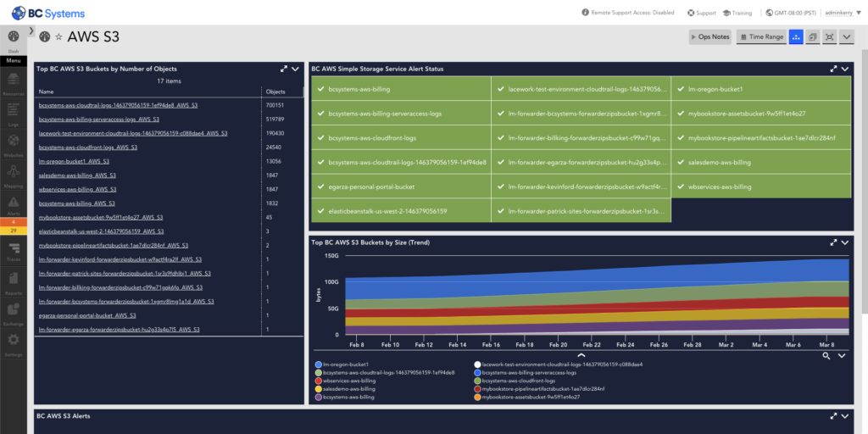Viewport: 868px width, 434px height.
Task: Click the GMT-08:00 timezone globe
Action: pos(770,13)
